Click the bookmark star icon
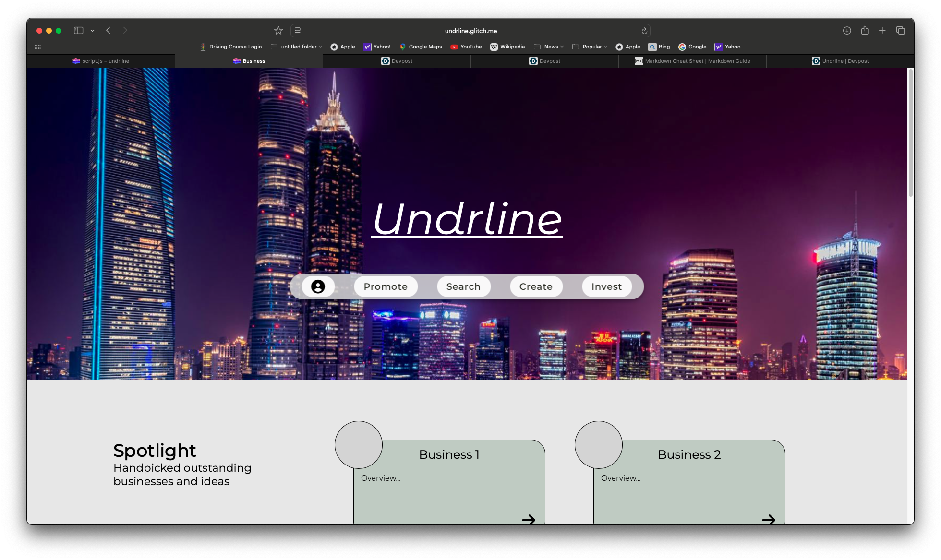The image size is (941, 560). pos(278,31)
